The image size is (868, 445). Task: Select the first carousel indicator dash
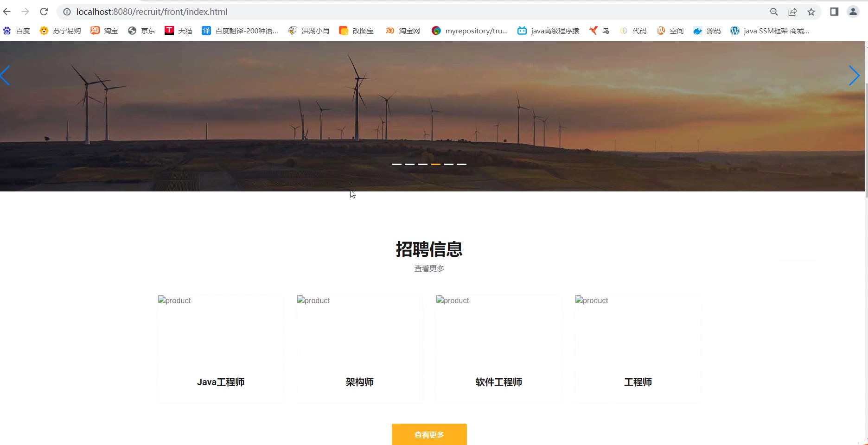(397, 164)
